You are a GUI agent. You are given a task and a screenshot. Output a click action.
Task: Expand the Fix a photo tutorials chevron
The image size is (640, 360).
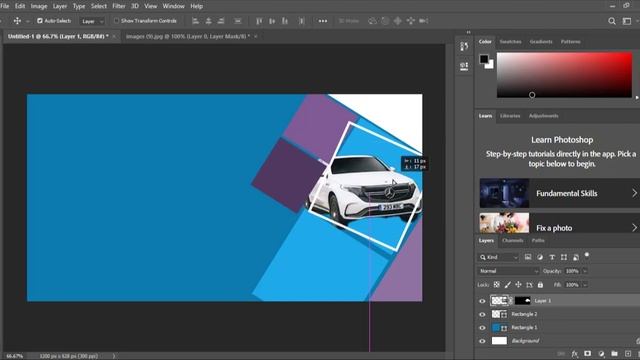pyautogui.click(x=635, y=227)
